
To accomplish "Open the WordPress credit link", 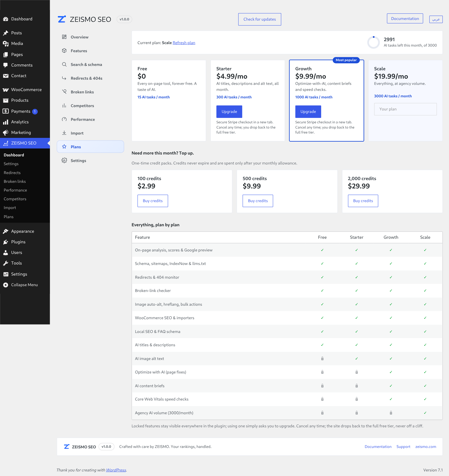I will pos(116,470).
